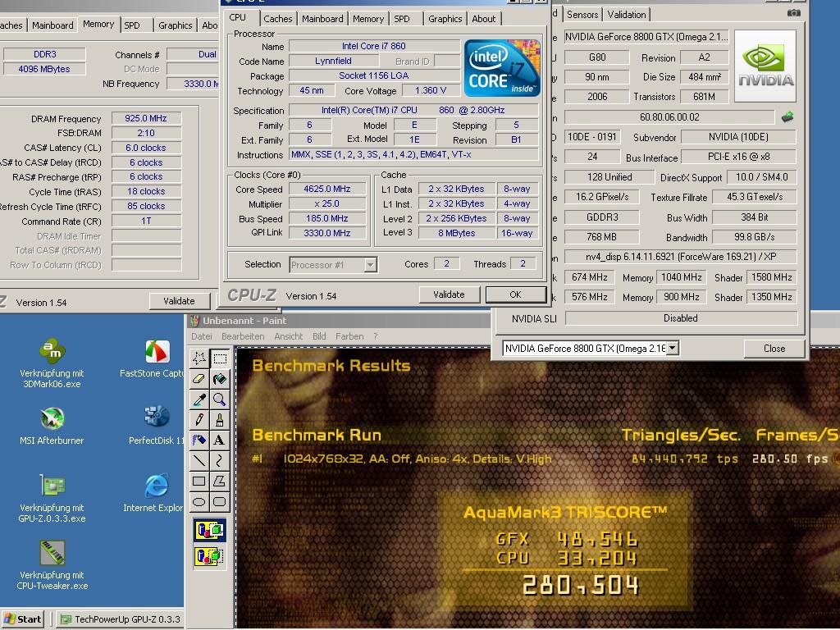Open Internet Explorer desktop shortcut
The image size is (840, 630).
(x=153, y=493)
